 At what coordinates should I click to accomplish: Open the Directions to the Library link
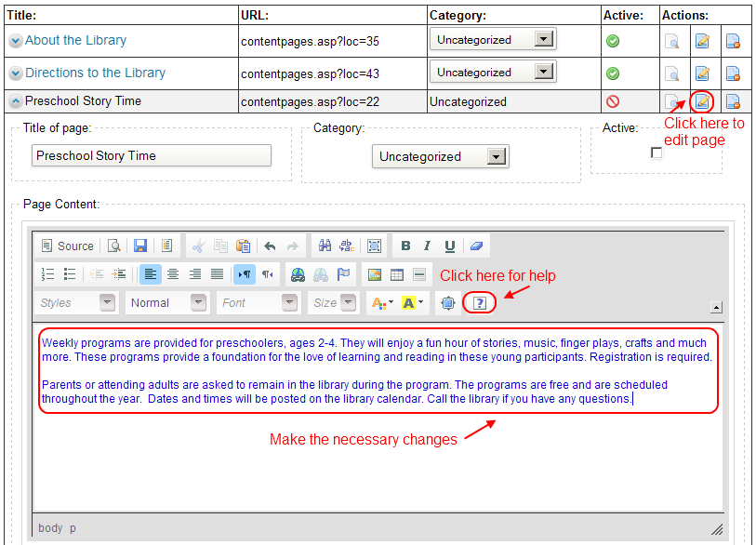click(95, 73)
